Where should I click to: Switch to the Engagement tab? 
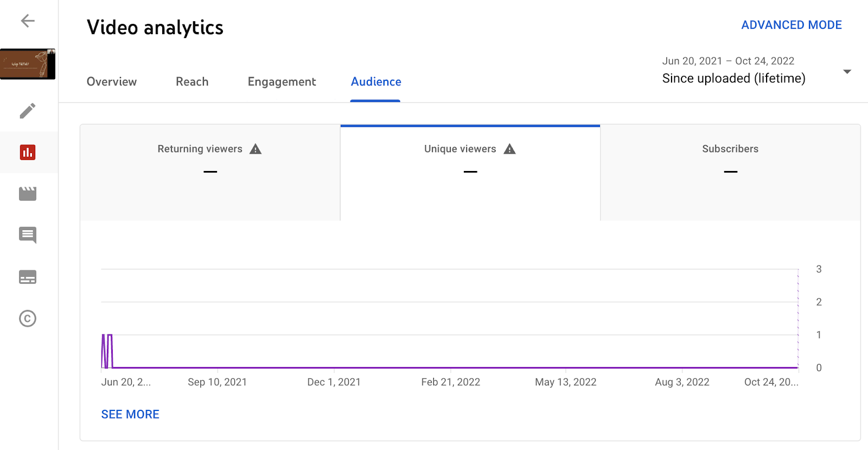tap(282, 82)
